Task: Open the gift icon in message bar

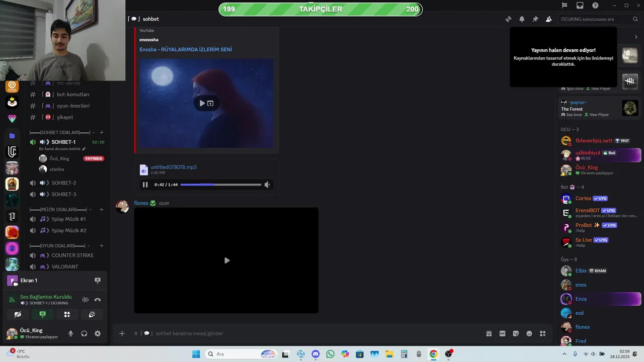Action: (x=489, y=333)
